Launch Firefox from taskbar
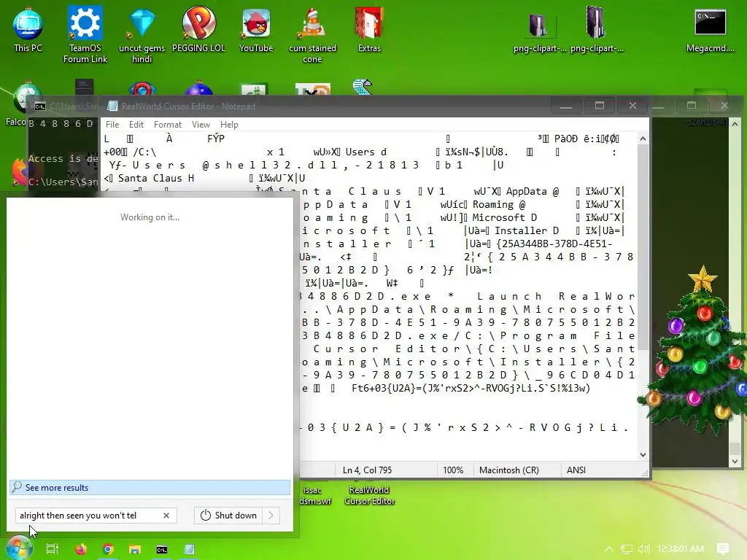 pyautogui.click(x=81, y=549)
